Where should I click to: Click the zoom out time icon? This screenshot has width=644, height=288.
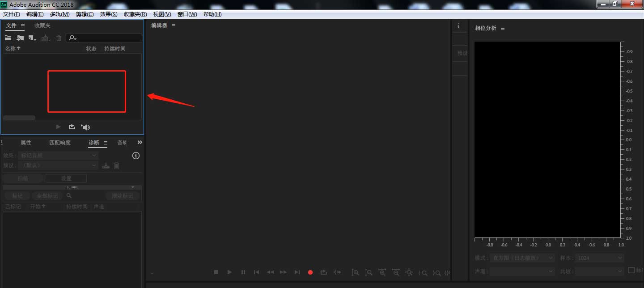click(396, 272)
